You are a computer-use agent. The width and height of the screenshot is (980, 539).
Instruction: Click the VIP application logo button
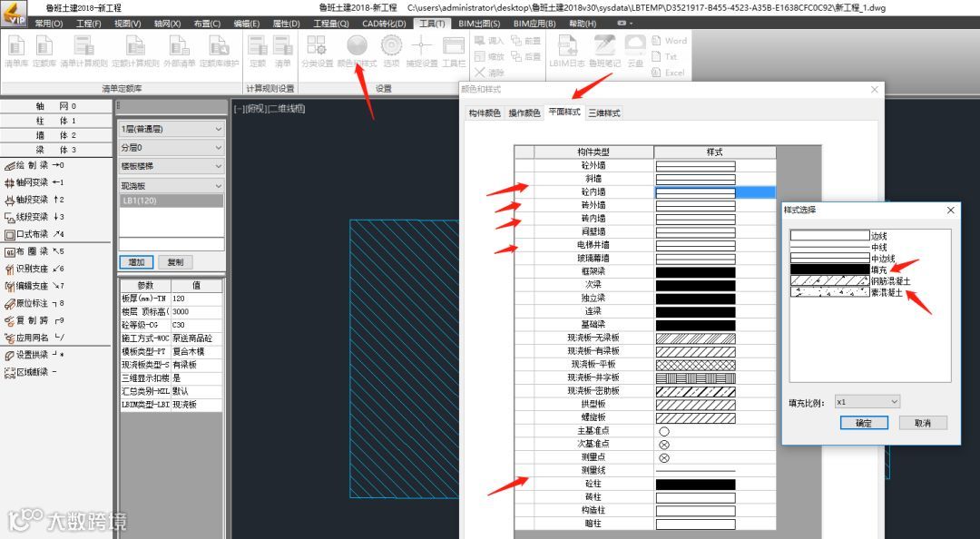(x=14, y=14)
